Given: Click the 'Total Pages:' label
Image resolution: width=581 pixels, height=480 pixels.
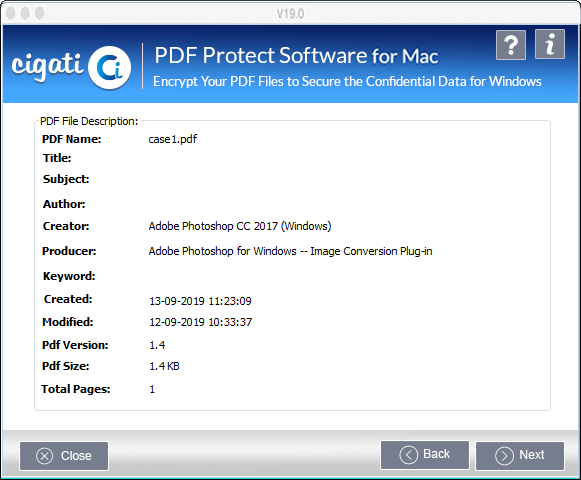Looking at the screenshot, I should 76,389.
